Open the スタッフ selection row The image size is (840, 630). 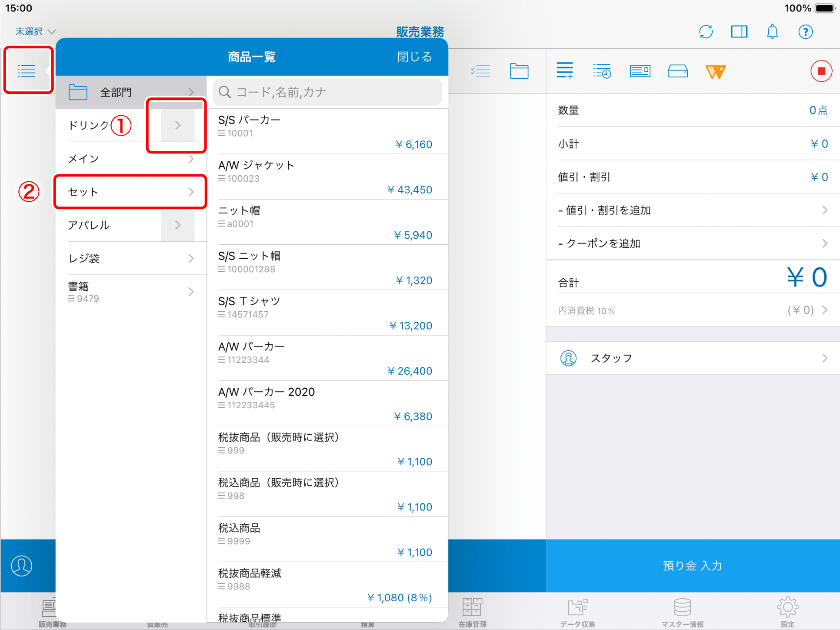(693, 358)
